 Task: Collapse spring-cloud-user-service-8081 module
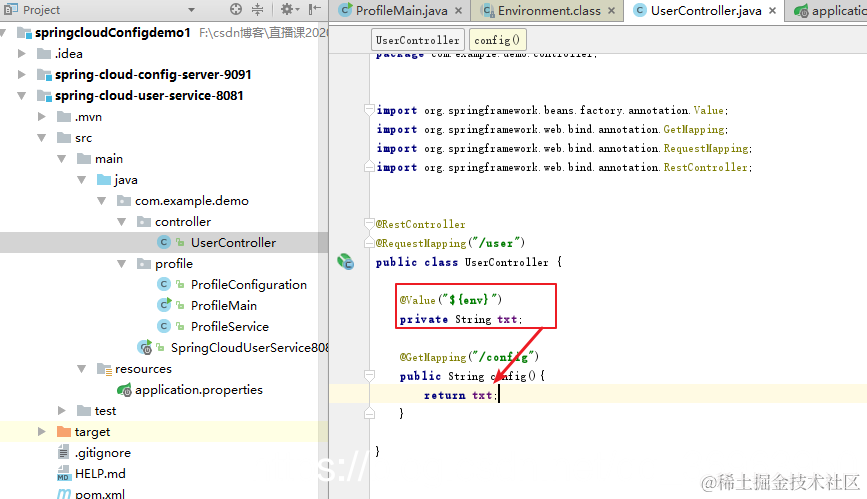tap(22, 96)
